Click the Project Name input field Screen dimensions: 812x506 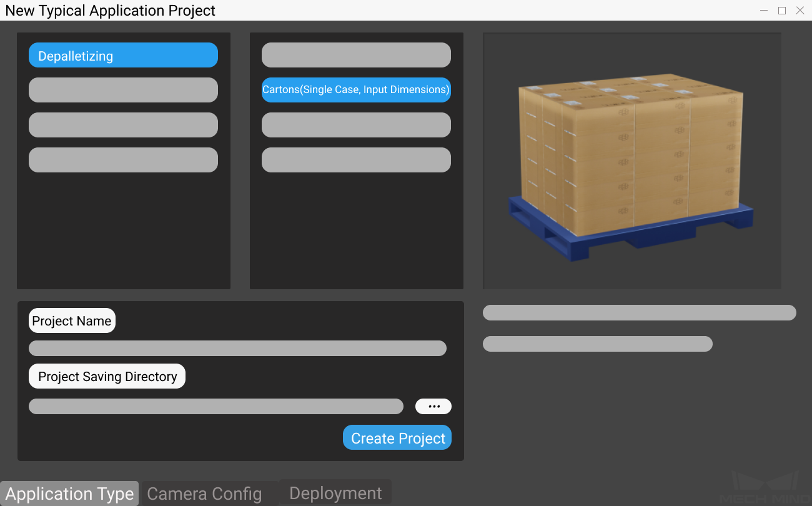(237, 348)
